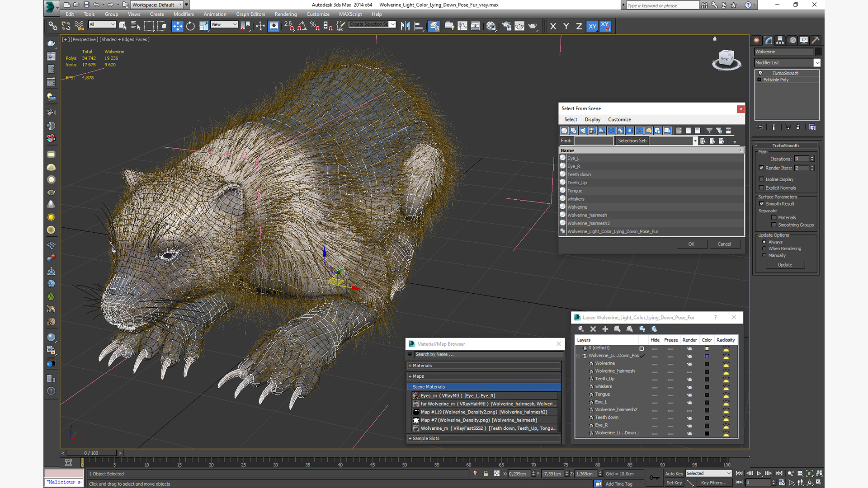The height and width of the screenshot is (488, 868).
Task: Activate the Select and Move tool
Action: [178, 26]
